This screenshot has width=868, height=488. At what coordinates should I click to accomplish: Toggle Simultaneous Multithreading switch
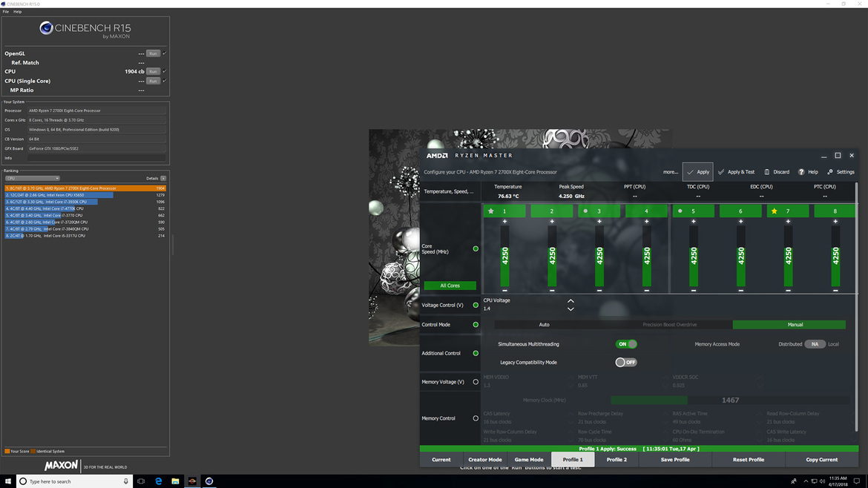pyautogui.click(x=626, y=344)
